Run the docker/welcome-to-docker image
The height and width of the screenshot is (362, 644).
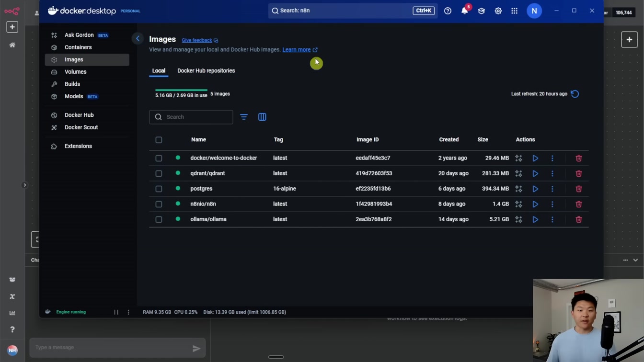click(535, 158)
